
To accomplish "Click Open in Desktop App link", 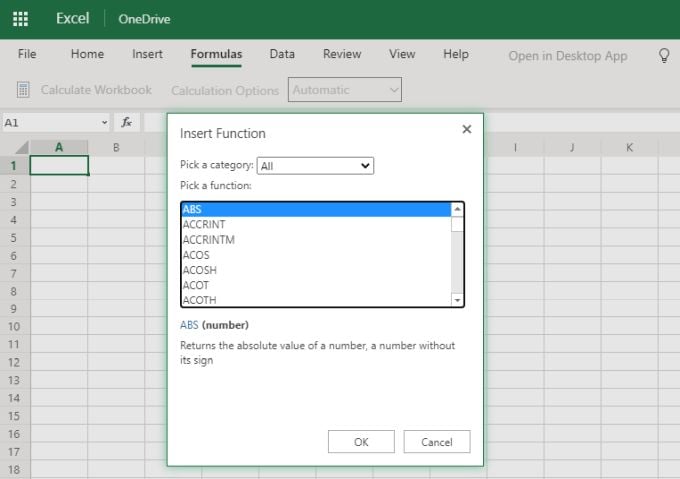I will pyautogui.click(x=567, y=56).
